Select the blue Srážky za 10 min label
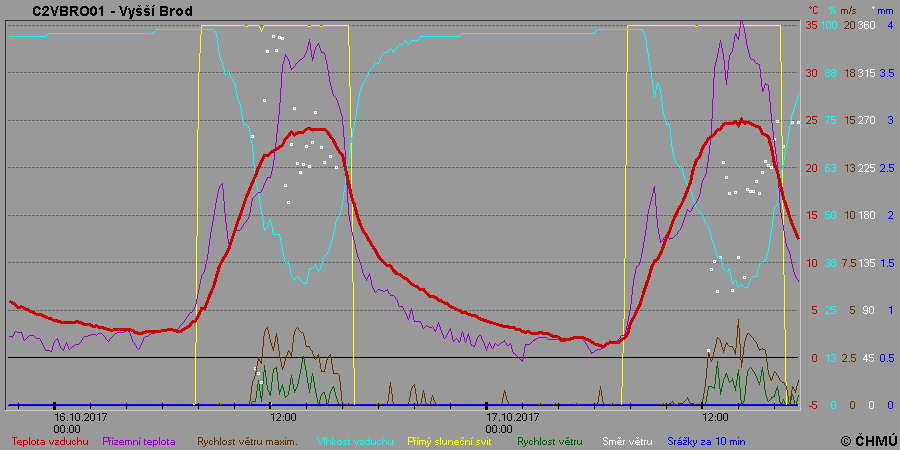The width and height of the screenshot is (900, 450). 706,440
